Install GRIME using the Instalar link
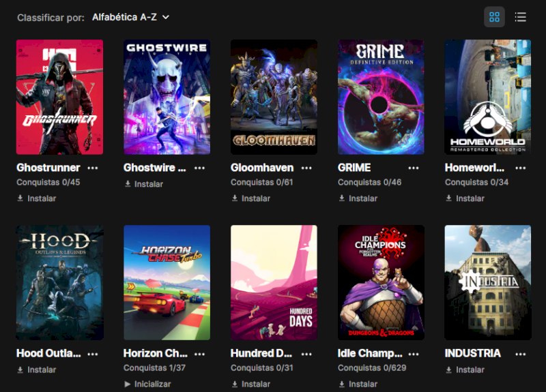This screenshot has width=546, height=392. pos(358,198)
